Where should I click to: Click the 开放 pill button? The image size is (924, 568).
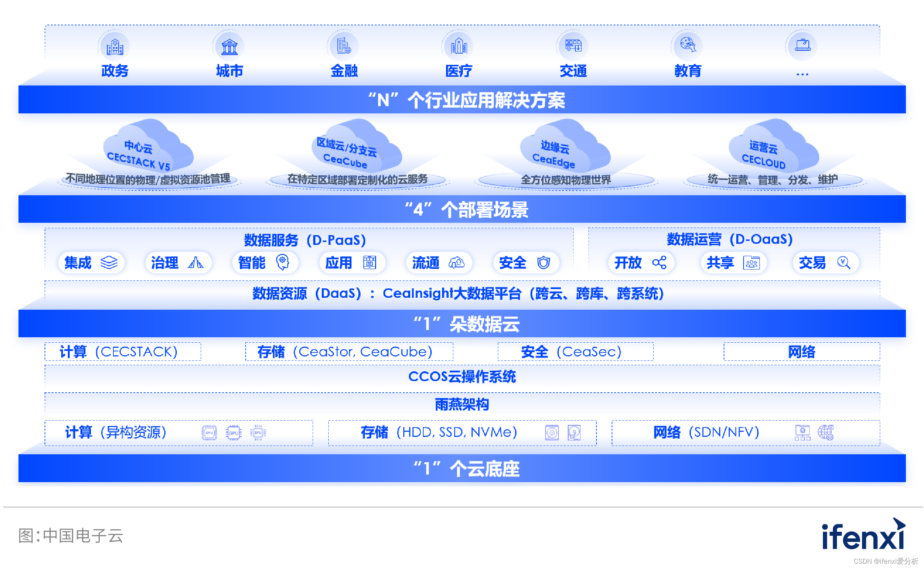[x=641, y=262]
